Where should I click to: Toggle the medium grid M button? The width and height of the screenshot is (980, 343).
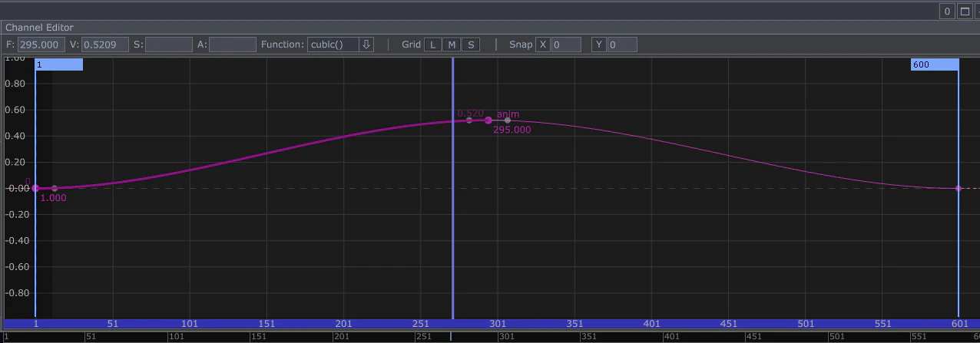point(452,45)
